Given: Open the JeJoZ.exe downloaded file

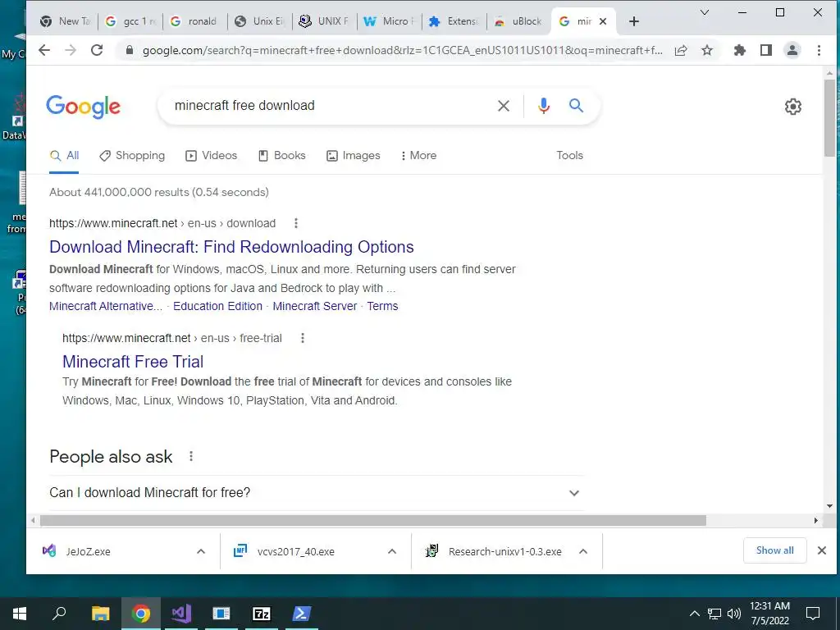Looking at the screenshot, I should coord(89,551).
